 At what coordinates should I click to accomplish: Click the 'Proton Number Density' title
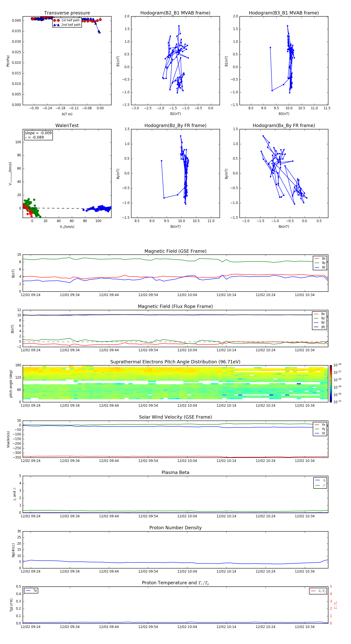[175, 528]
